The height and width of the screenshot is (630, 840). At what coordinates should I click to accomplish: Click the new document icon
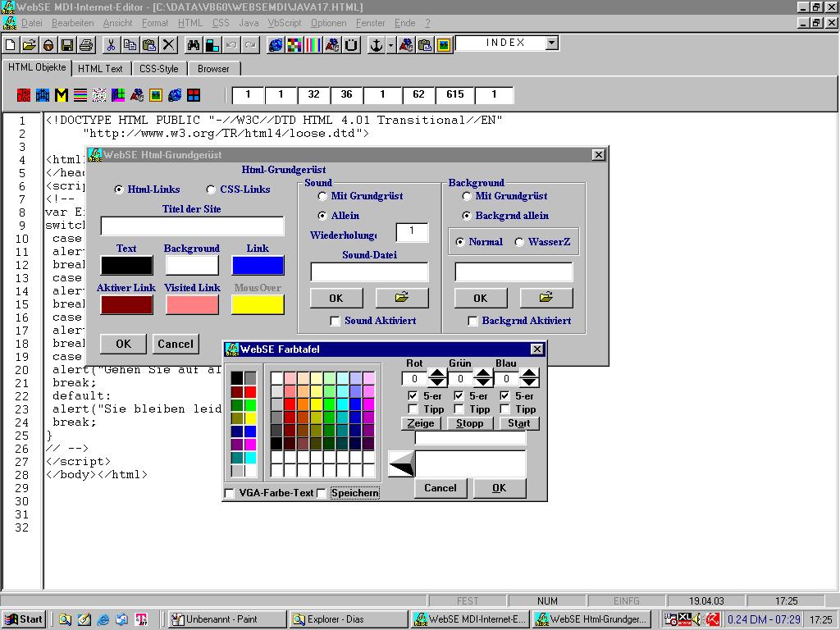(10, 45)
